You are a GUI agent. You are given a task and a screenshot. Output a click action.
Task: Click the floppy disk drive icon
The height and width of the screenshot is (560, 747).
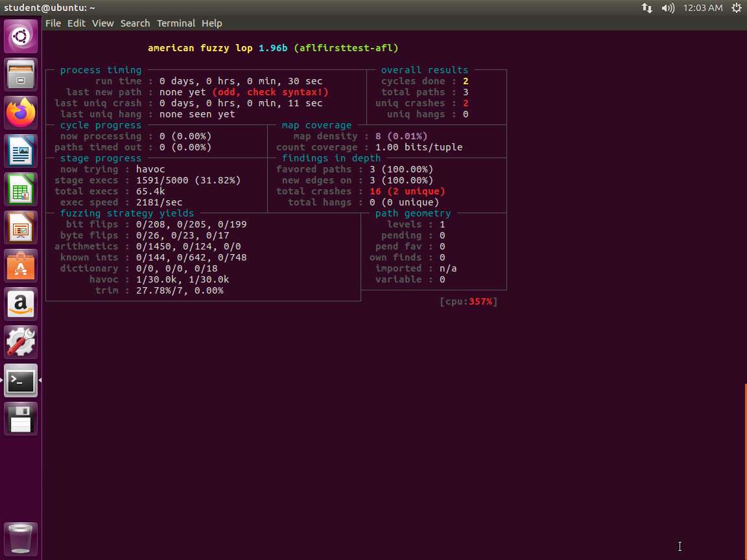point(21,419)
